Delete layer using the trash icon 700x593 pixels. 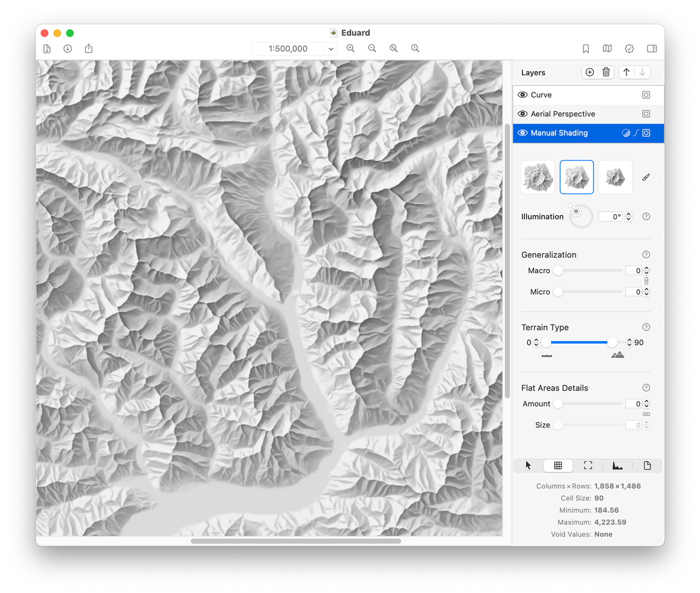606,73
